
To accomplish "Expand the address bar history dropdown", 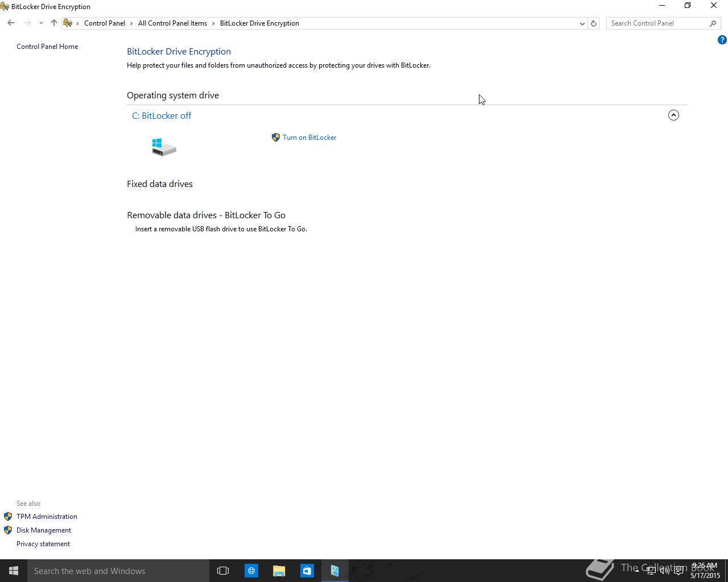I will point(582,23).
